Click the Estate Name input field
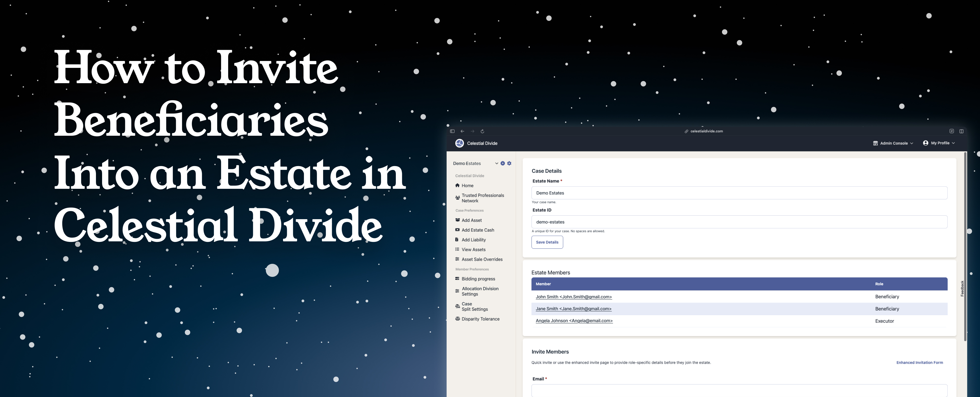 click(739, 193)
